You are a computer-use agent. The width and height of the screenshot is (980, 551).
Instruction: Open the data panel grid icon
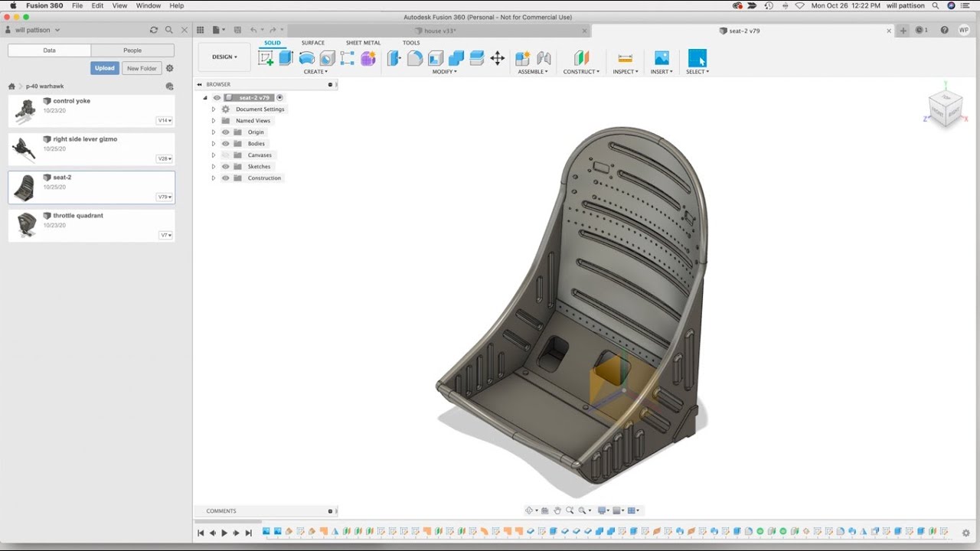point(201,30)
